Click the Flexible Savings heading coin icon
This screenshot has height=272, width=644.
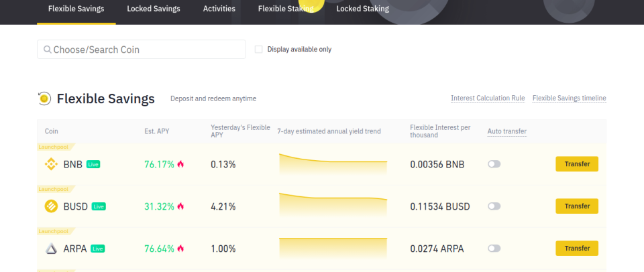pos(44,98)
